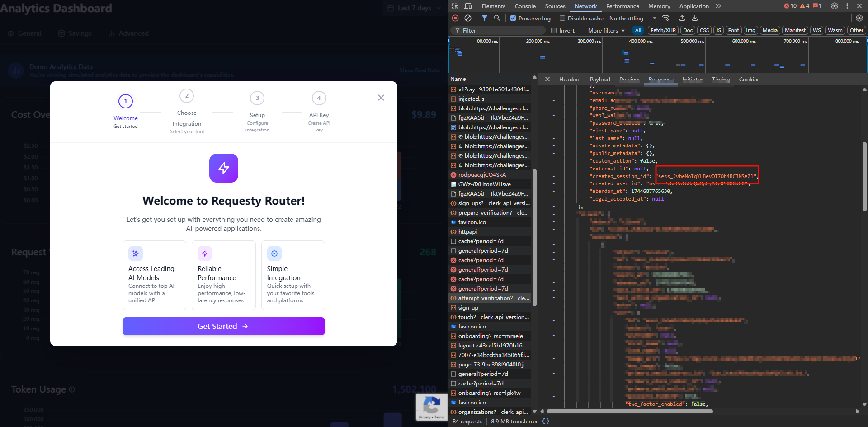Open the 10 errors counter
Viewport: 868px width, 427px height.
point(790,6)
